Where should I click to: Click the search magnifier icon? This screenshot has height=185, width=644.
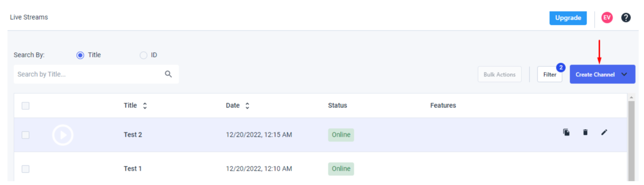[168, 74]
